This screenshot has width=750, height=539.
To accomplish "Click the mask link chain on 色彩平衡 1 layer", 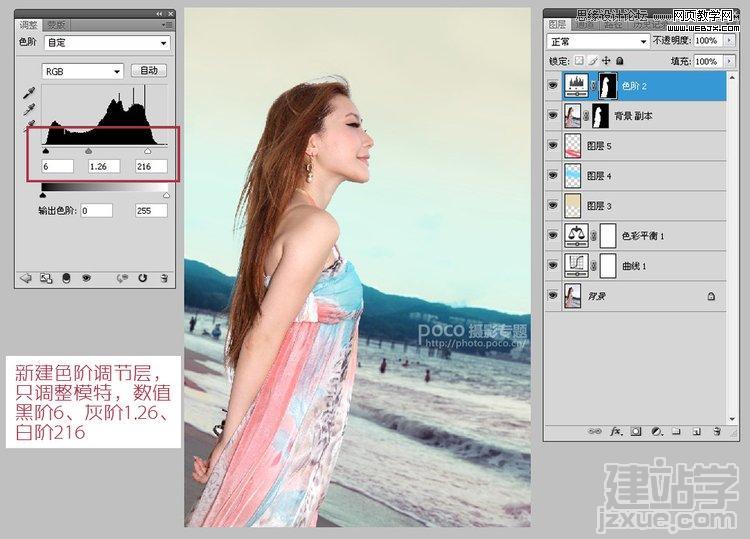I will click(594, 236).
